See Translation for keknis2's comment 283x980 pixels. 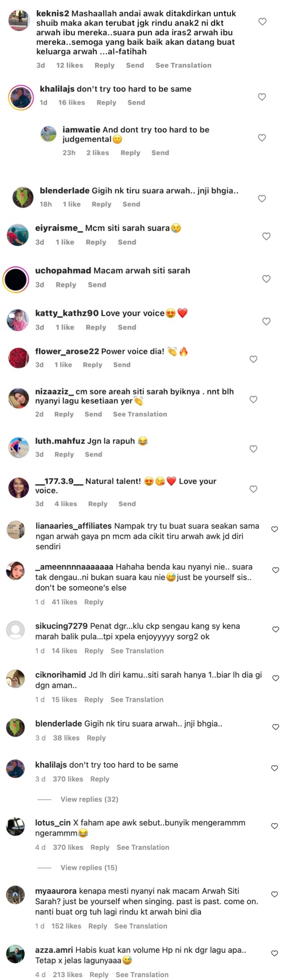point(183,65)
